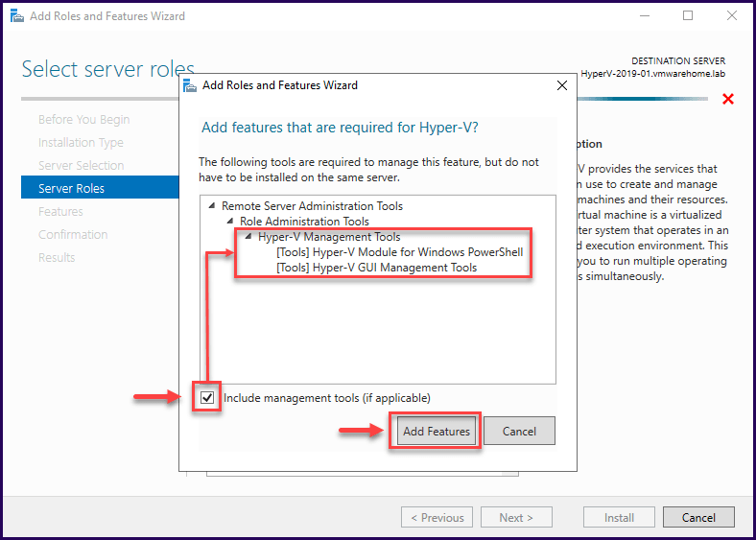Click DESTINATION SERVER label
The width and height of the screenshot is (756, 540).
click(x=678, y=61)
